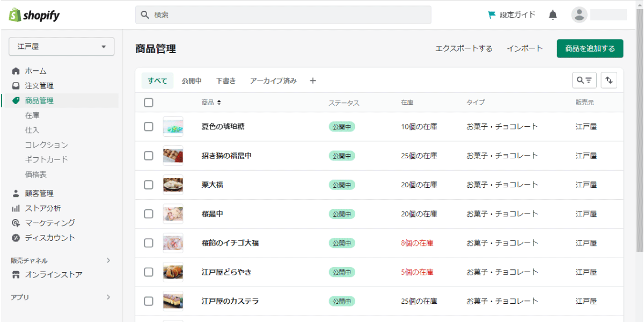This screenshot has width=644, height=322.
Task: Switch to the 公開中 tab
Action: [x=192, y=81]
